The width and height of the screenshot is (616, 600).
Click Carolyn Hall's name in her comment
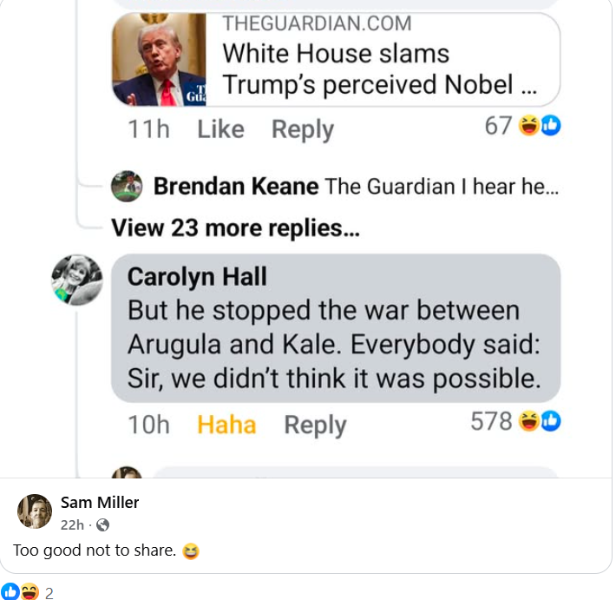[197, 277]
